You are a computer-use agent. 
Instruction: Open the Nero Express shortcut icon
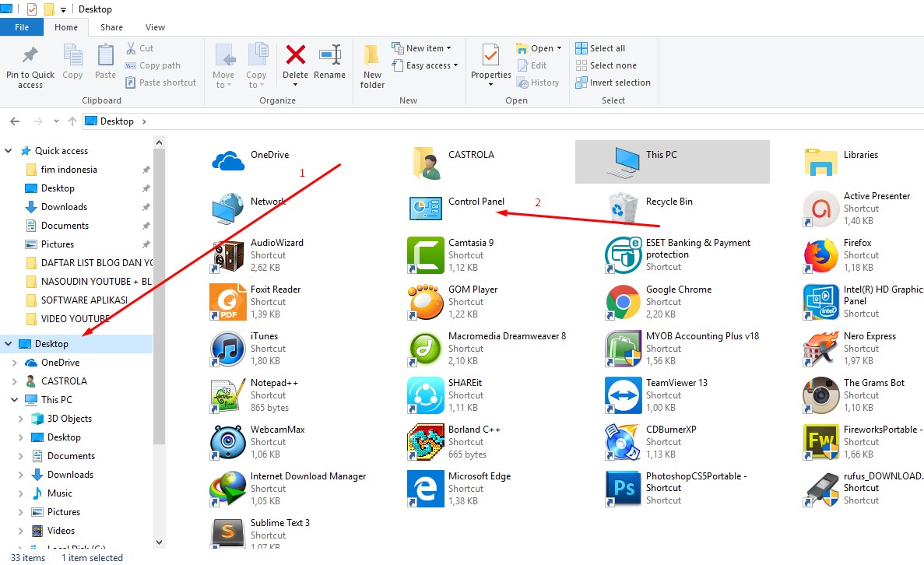(821, 348)
